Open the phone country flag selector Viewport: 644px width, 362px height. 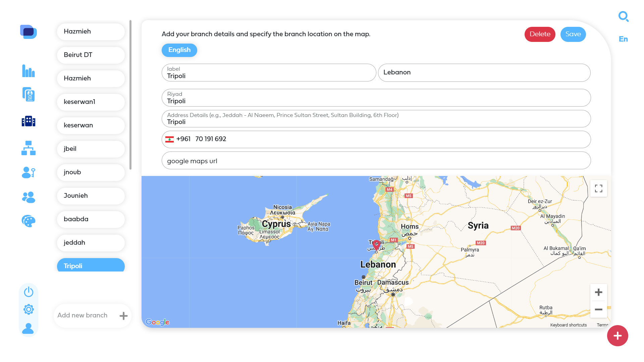170,139
